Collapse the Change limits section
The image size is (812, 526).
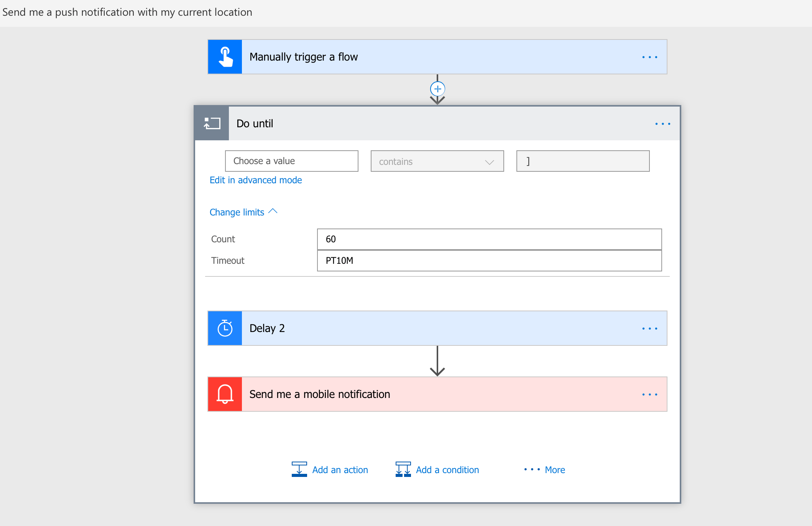click(x=243, y=212)
